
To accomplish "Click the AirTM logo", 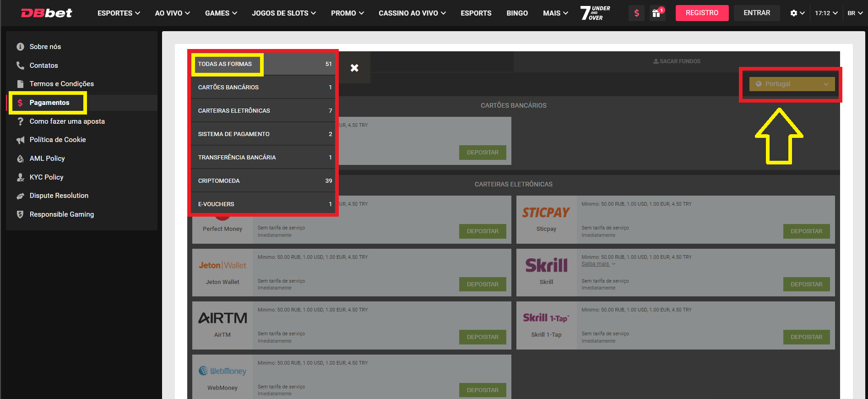I will click(x=222, y=318).
